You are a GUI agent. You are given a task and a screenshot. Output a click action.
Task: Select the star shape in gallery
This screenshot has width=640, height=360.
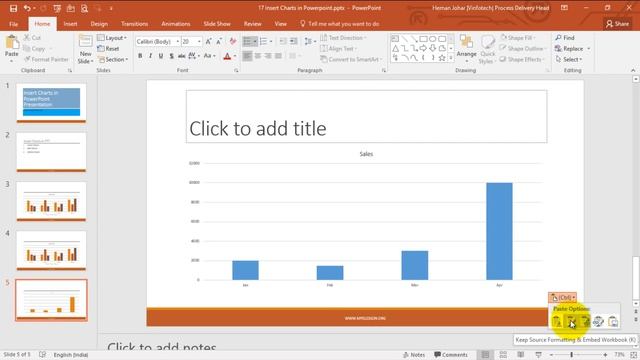(442, 58)
